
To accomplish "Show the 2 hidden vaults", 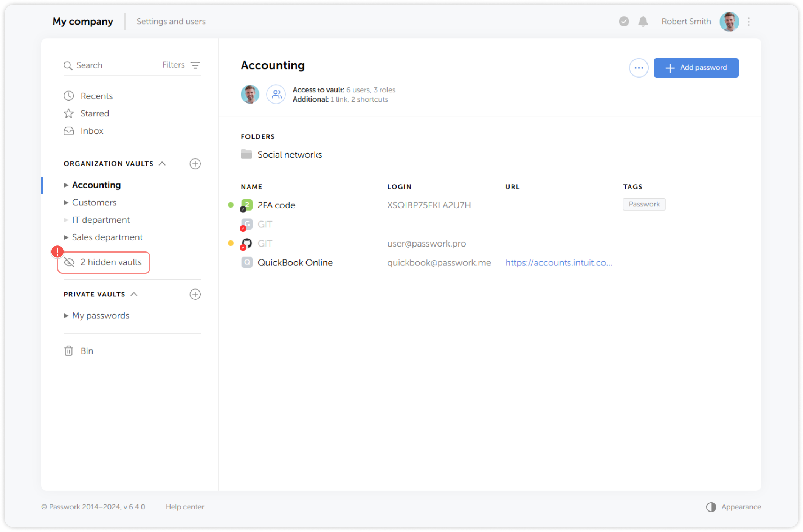I will coord(110,262).
